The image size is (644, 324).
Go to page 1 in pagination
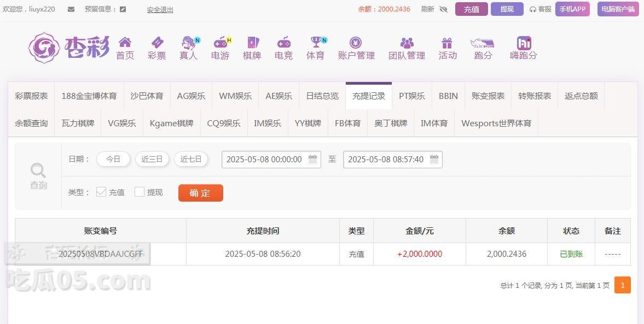622,285
